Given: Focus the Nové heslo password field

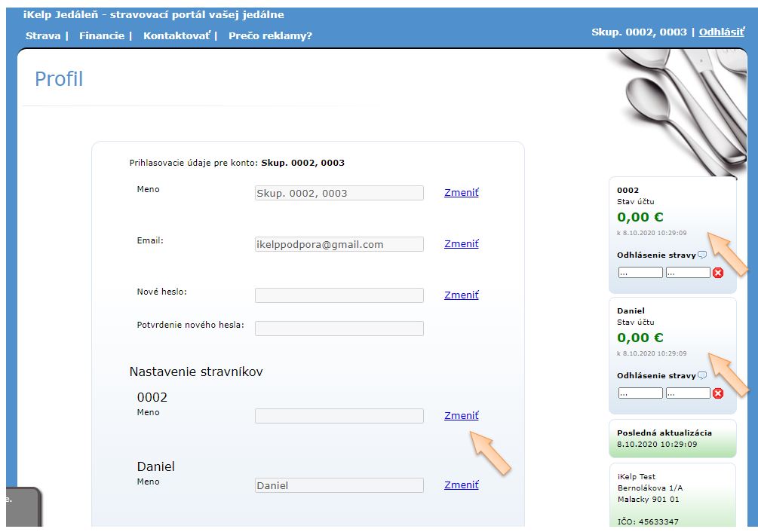Looking at the screenshot, I should click(339, 295).
